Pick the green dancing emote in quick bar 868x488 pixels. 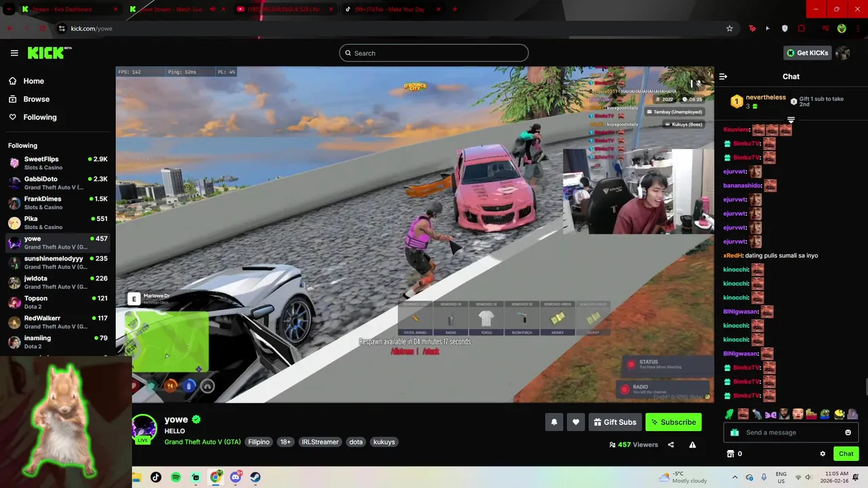(730, 413)
